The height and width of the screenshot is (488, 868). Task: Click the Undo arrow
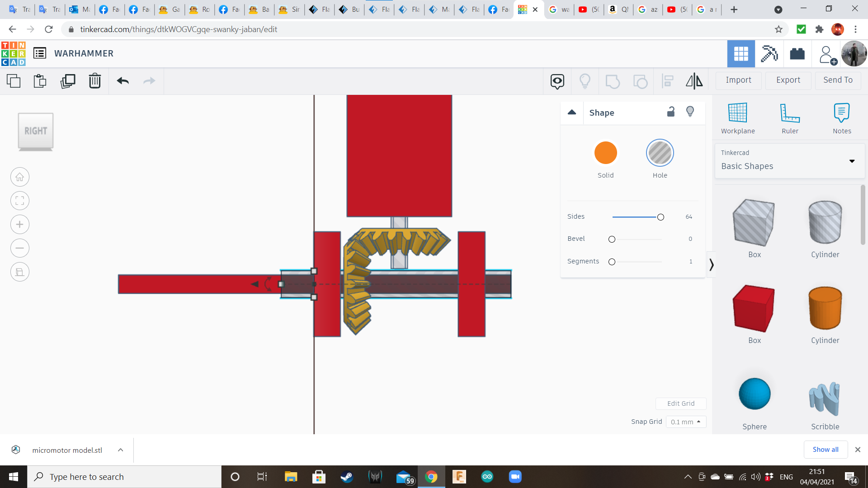point(123,81)
